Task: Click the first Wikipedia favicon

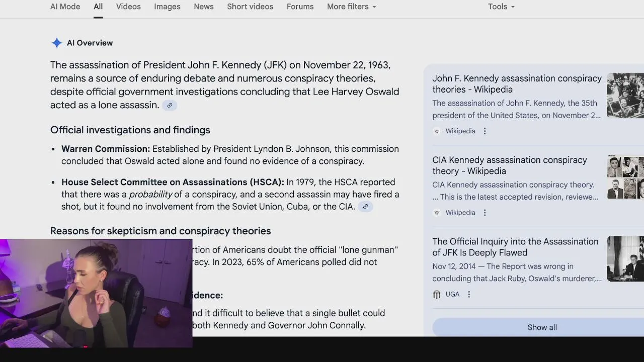Action: [x=437, y=131]
